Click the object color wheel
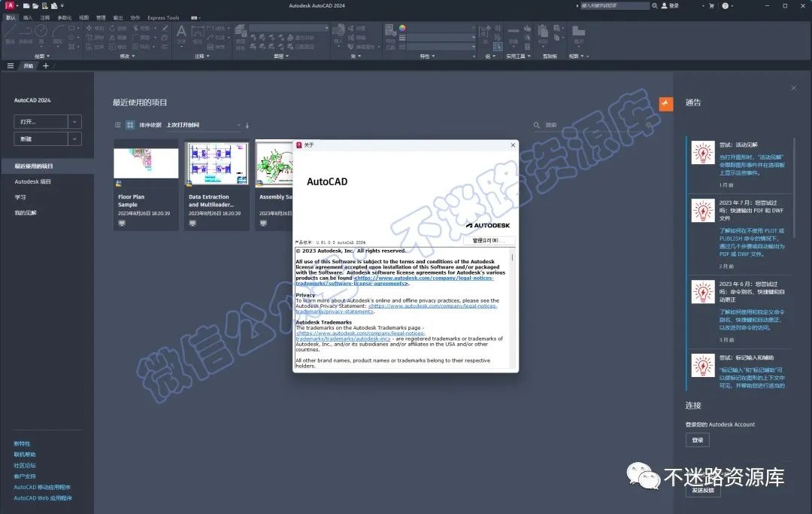This screenshot has width=812, height=514. point(402,28)
